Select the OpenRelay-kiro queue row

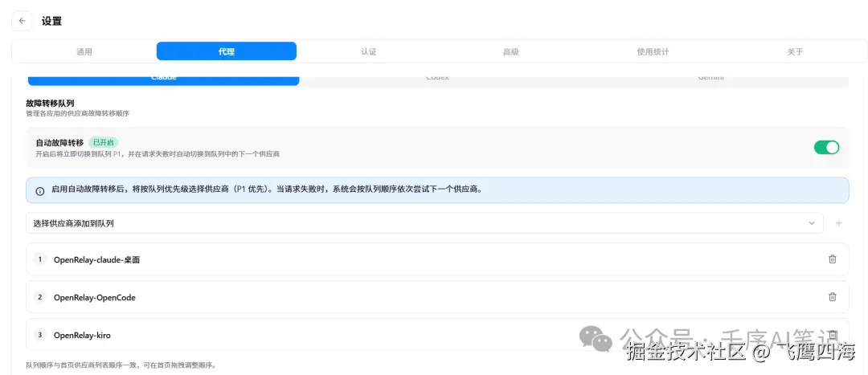pos(437,335)
